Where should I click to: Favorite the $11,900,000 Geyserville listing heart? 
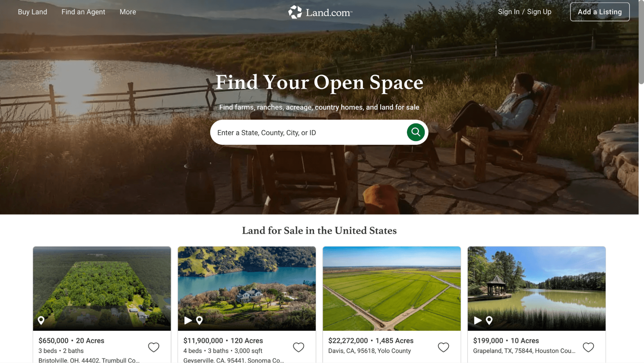pos(299,347)
